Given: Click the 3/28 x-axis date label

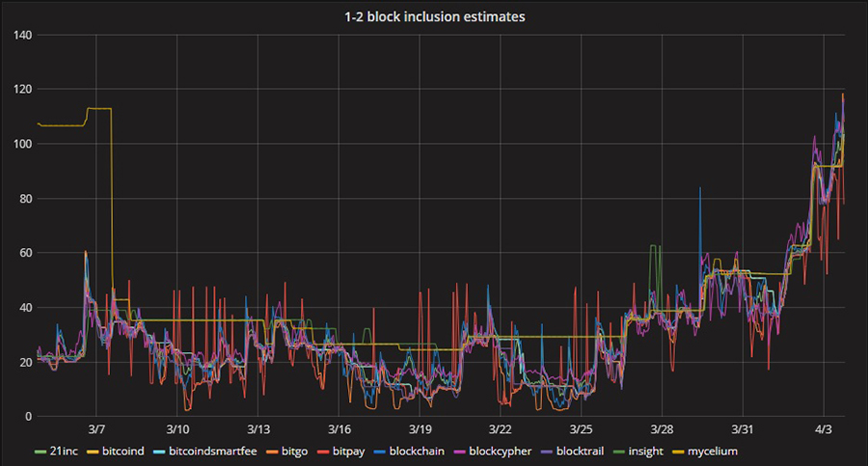Looking at the screenshot, I should point(662,429).
